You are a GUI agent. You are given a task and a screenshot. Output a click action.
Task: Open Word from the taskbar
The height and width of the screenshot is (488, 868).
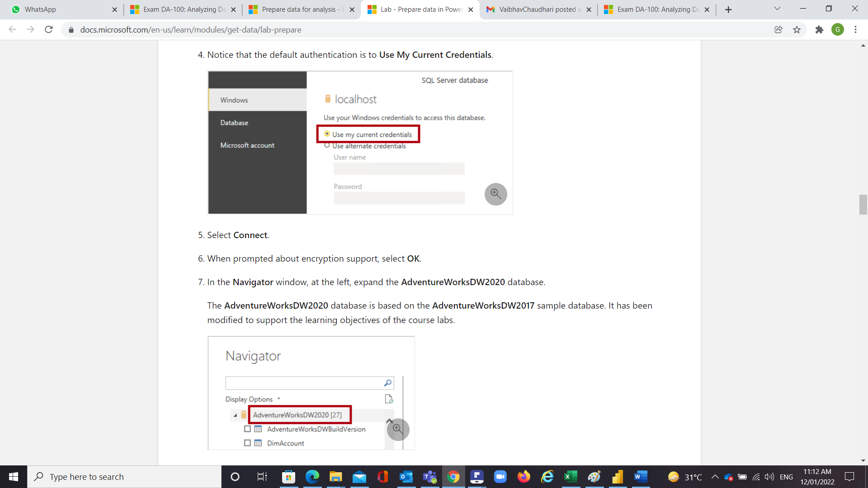pyautogui.click(x=641, y=477)
